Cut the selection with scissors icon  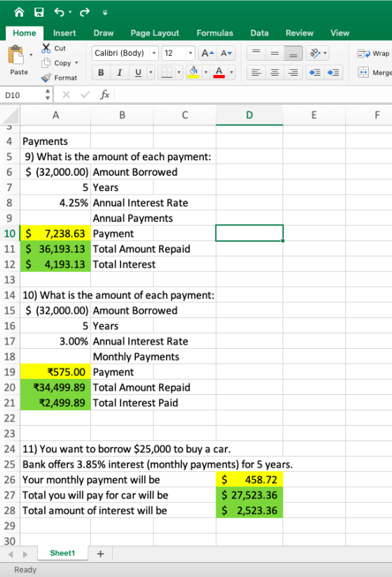point(46,48)
